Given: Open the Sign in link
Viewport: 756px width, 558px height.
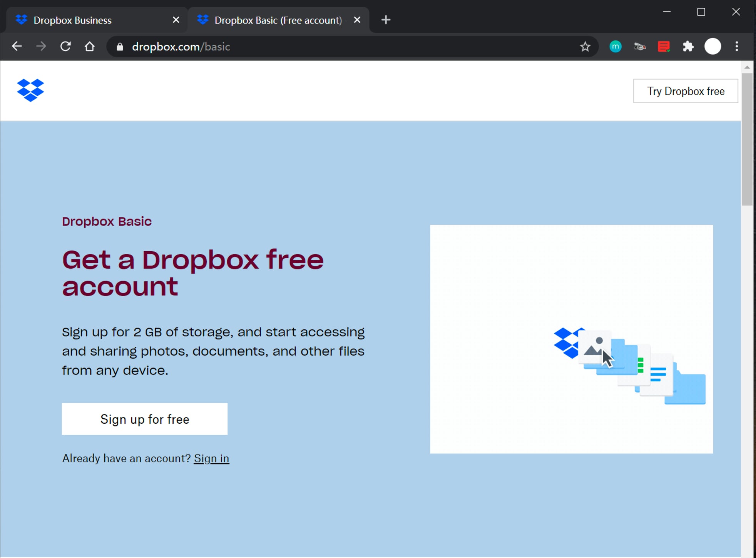Looking at the screenshot, I should [211, 458].
